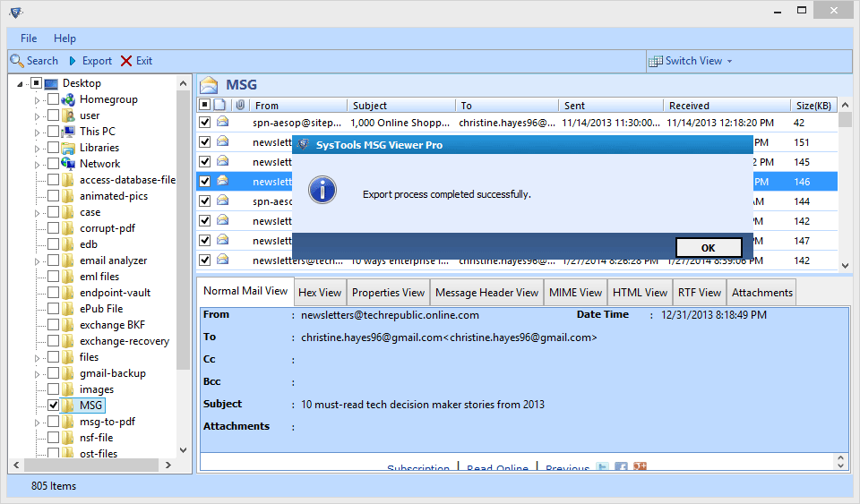Image resolution: width=860 pixels, height=504 pixels.
Task: Click the red Exit X icon
Action: [126, 61]
